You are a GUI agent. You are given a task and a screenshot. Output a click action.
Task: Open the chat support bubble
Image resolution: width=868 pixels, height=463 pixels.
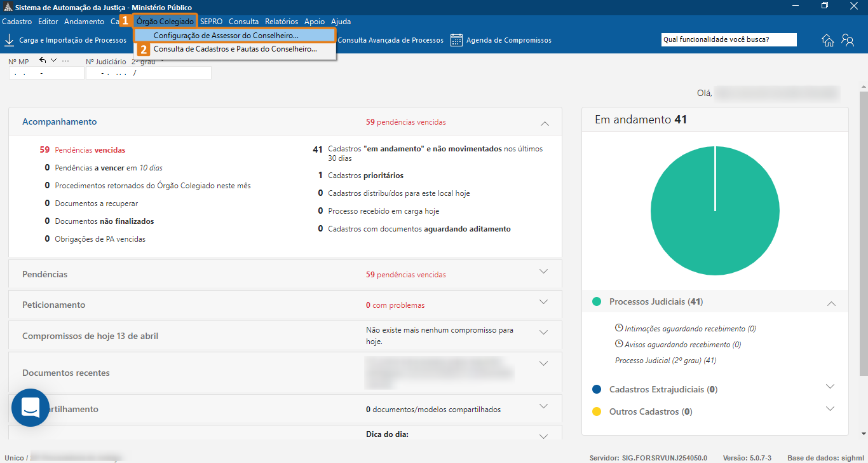click(x=30, y=407)
